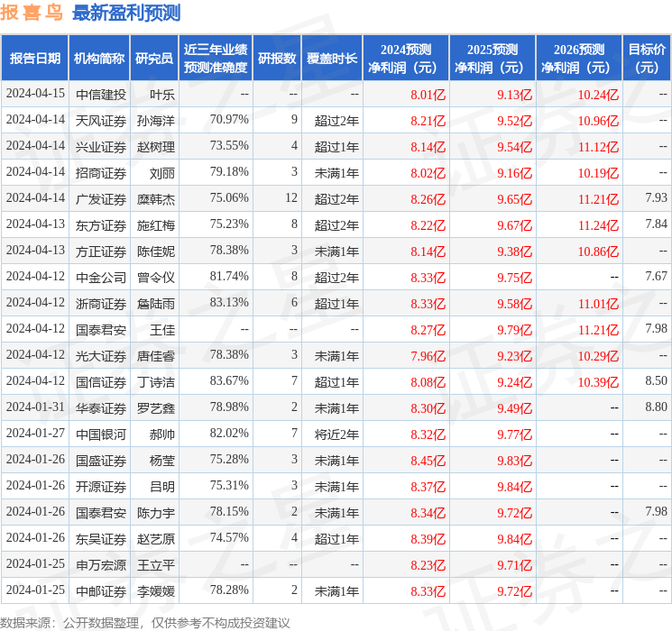672x631 pixels.
Task: Click analyst name 郝帅
Action: [161, 434]
